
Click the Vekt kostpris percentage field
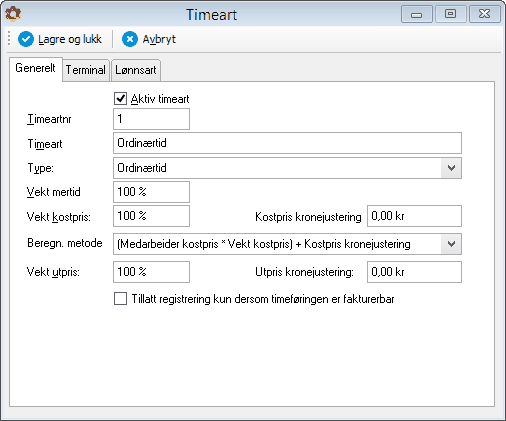pos(151,216)
